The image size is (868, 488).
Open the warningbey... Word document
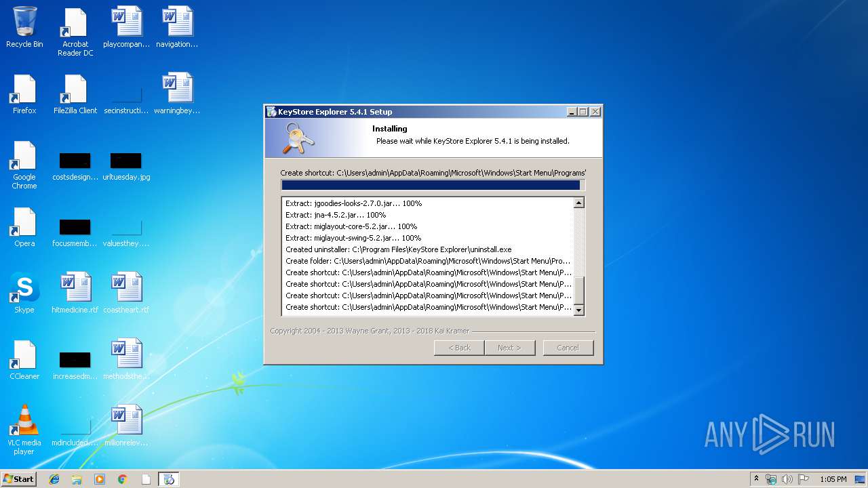pos(177,94)
